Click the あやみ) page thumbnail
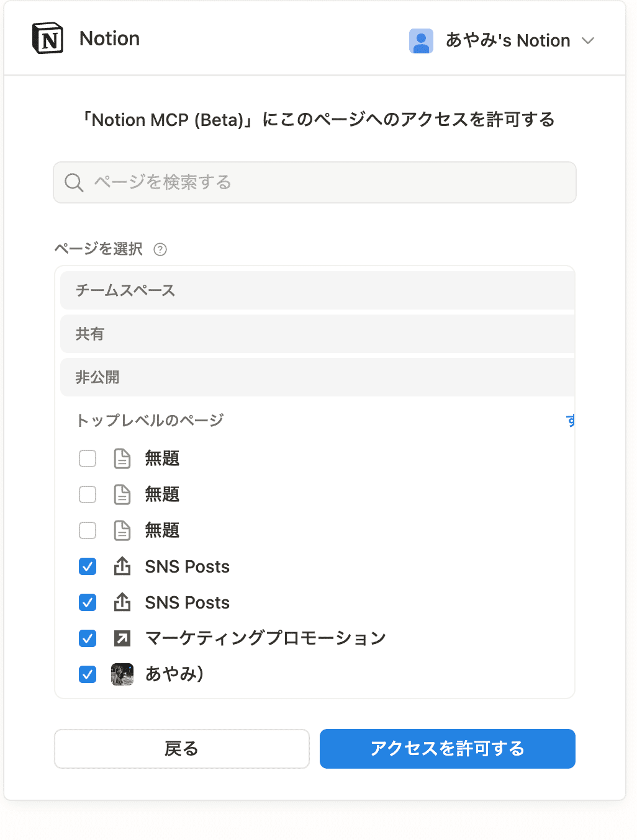This screenshot has height=840, width=637. click(x=122, y=674)
